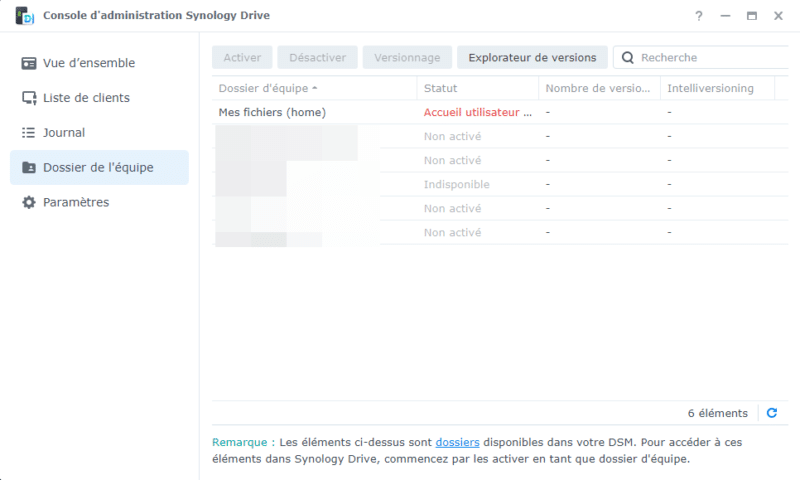The width and height of the screenshot is (800, 480).
Task: Select the Mes fichiers (home) row
Action: click(500, 112)
